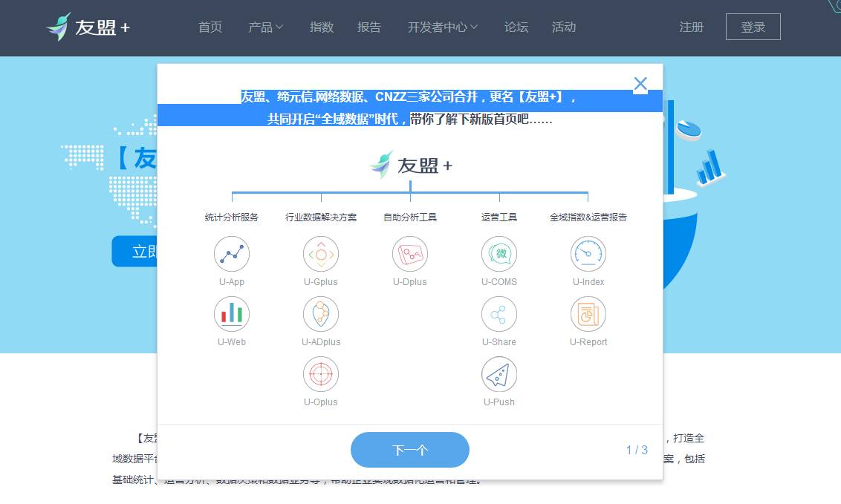Screen dimensions: 841x504
Task: Expand the 开发者中心 dropdown menu
Action: 443,27
